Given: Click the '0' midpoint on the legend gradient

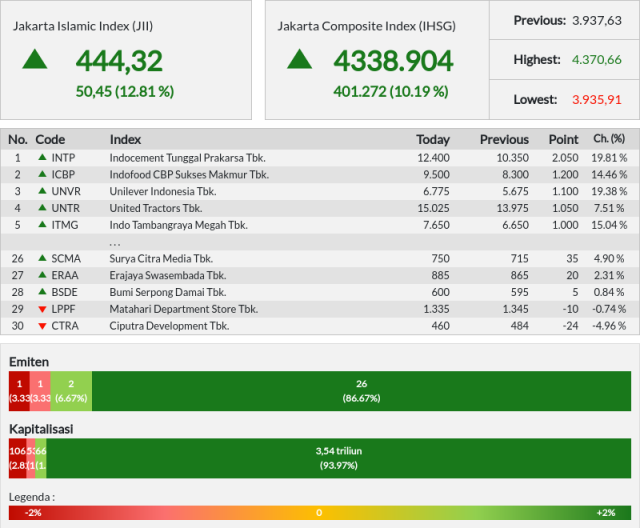Looking at the screenshot, I should coord(319,512).
